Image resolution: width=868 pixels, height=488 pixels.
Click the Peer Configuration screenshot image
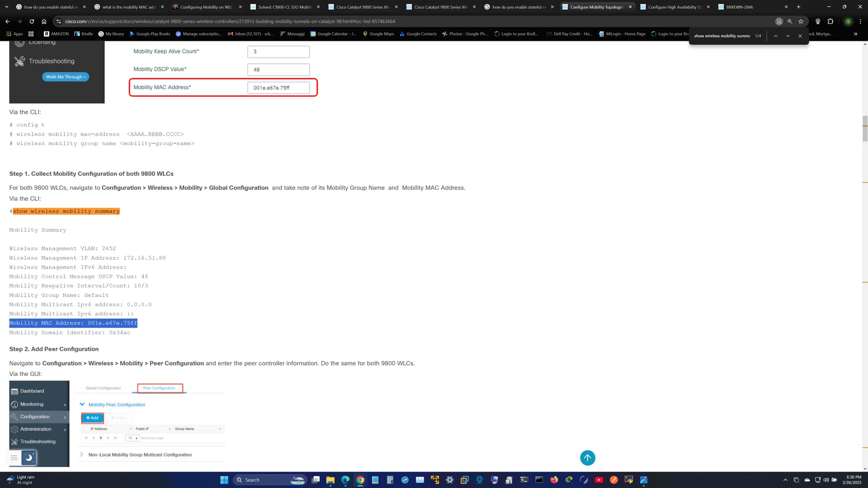[117, 424]
